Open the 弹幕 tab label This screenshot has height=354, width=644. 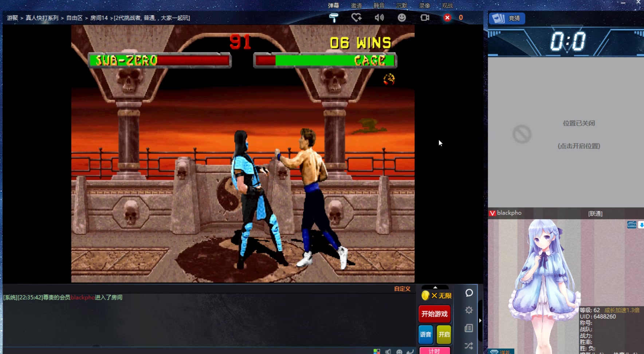pos(333,5)
